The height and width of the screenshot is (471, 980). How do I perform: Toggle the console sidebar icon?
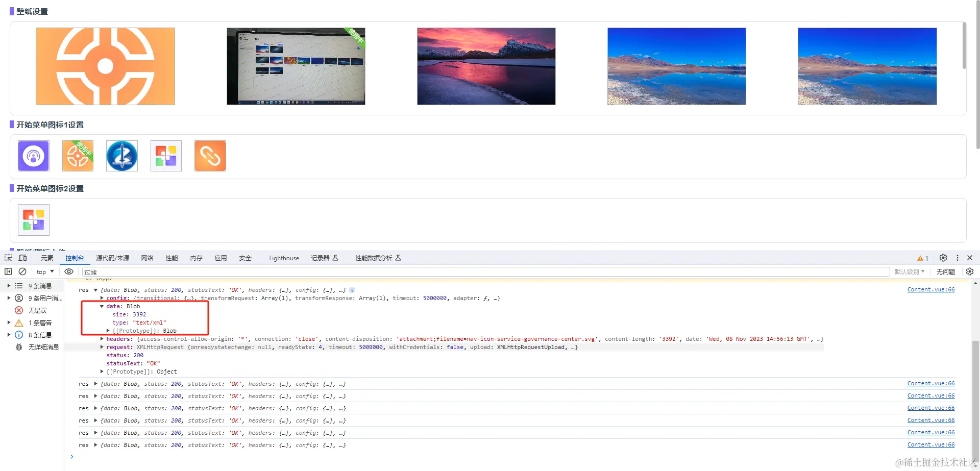click(8, 271)
